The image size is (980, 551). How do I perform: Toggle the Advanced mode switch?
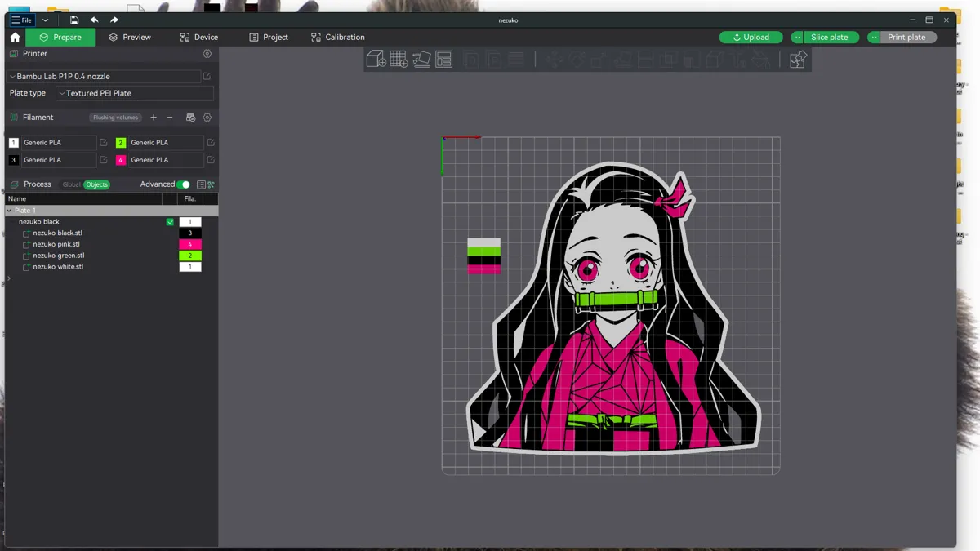(x=184, y=184)
